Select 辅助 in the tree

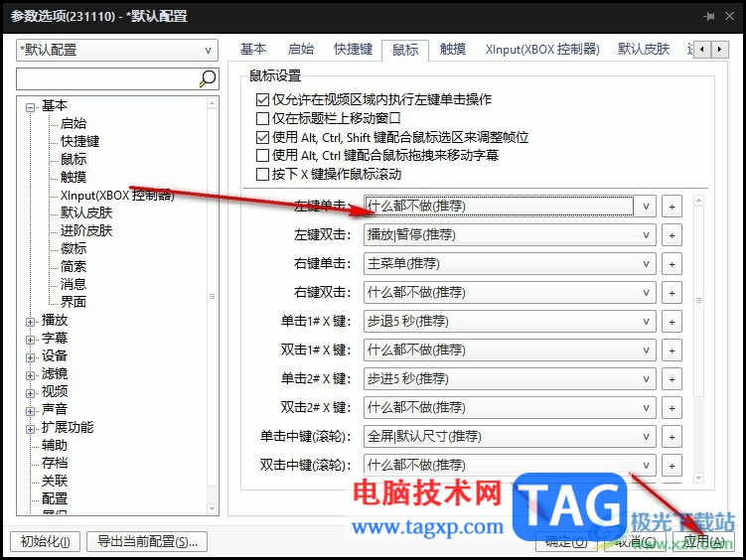(55, 446)
